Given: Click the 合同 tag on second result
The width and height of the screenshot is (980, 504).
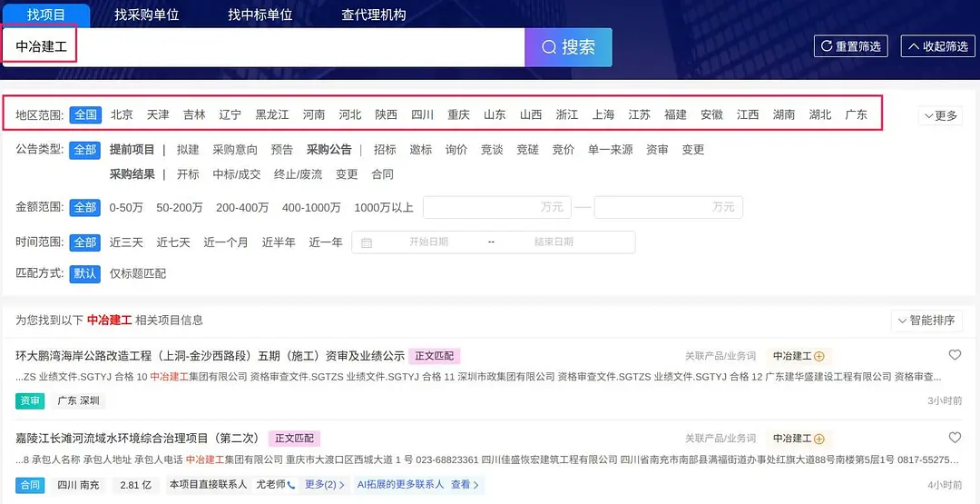Looking at the screenshot, I should 30,485.
